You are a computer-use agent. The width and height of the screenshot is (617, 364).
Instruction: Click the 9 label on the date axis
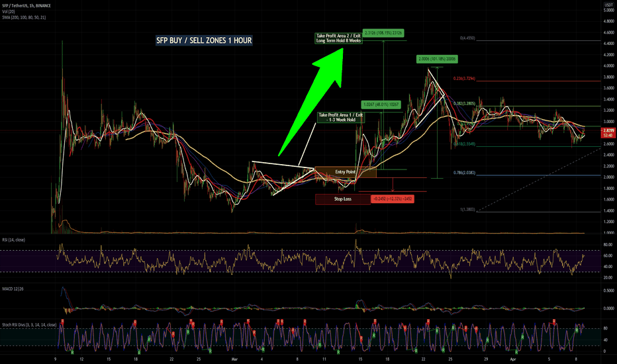[56, 359]
